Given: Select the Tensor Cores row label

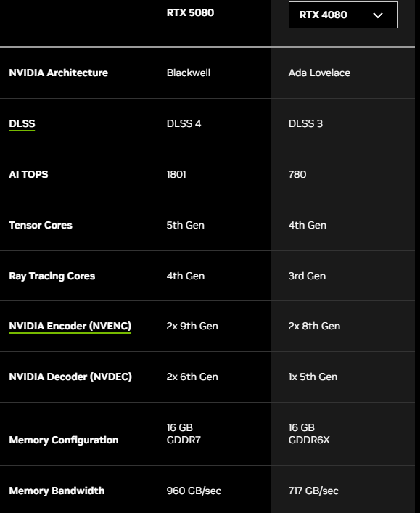Looking at the screenshot, I should pyautogui.click(x=41, y=225).
